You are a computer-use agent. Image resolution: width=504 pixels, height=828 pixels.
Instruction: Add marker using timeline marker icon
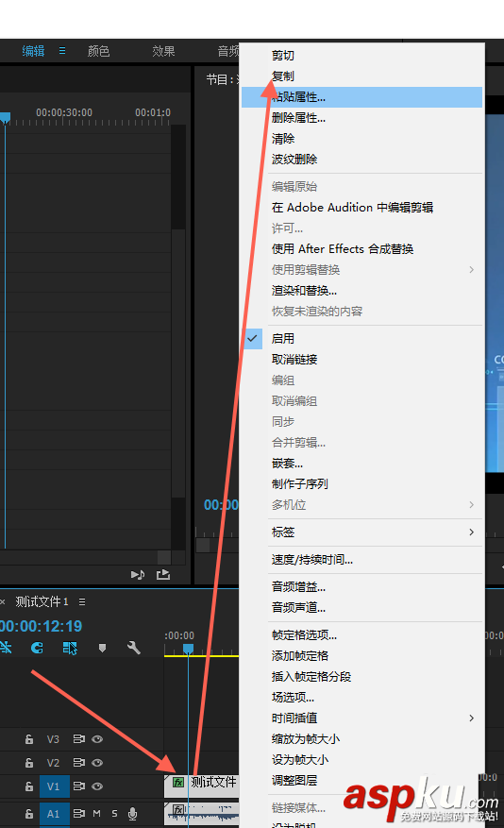coord(102,648)
